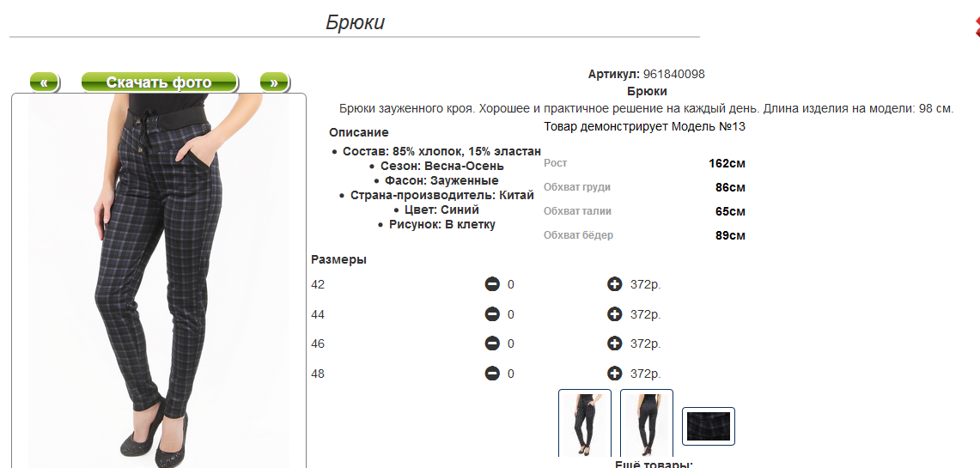
Task: Click the 372р. price for size 42
Action: click(x=646, y=284)
